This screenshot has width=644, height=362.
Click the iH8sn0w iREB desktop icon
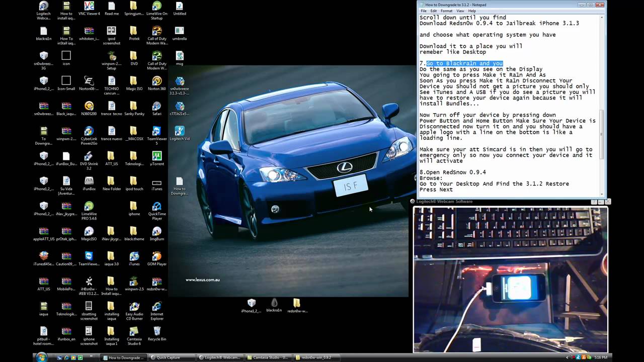pyautogui.click(x=89, y=286)
